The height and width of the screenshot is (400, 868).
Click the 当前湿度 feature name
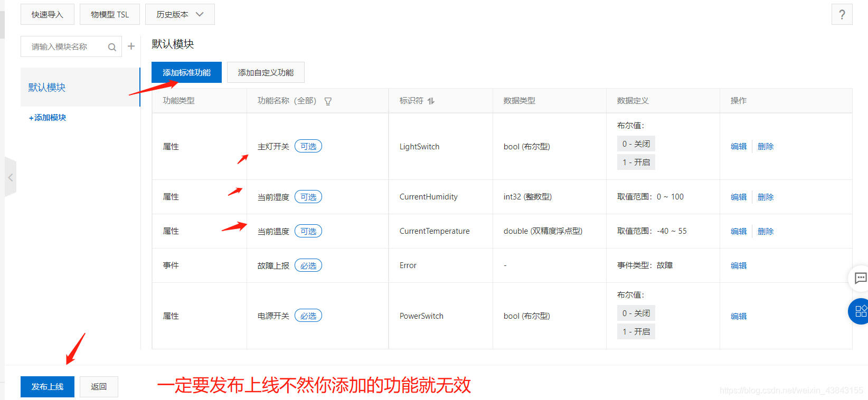(x=273, y=197)
